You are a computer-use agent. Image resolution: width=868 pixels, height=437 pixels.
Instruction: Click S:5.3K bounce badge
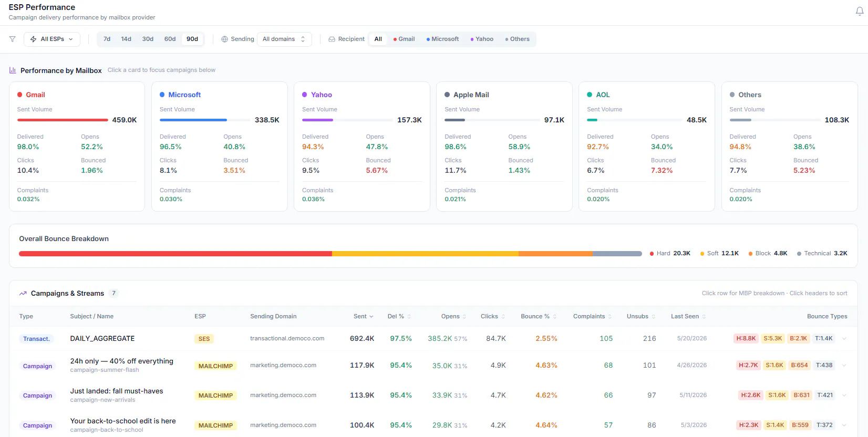773,339
